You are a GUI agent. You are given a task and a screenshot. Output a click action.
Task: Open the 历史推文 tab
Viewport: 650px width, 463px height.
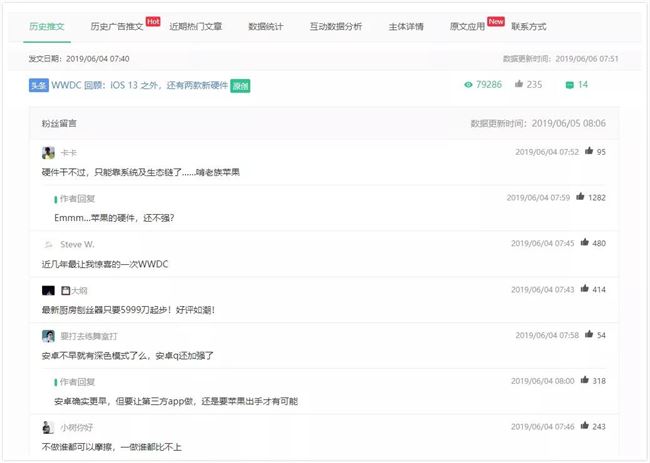49,26
